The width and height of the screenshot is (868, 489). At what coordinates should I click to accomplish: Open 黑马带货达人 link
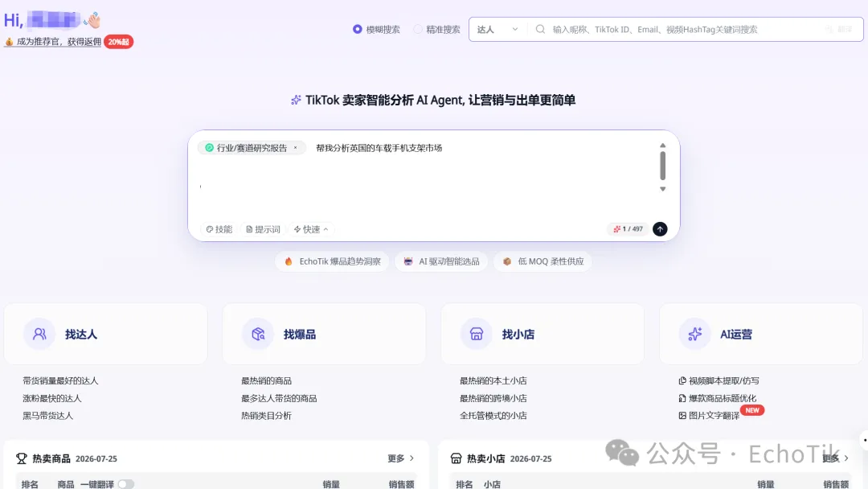[x=47, y=415]
